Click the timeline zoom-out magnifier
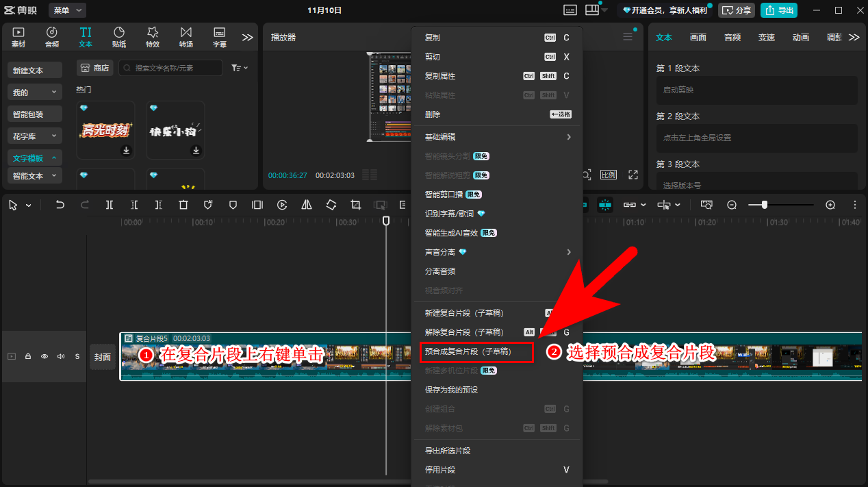The image size is (868, 487). pyautogui.click(x=732, y=205)
